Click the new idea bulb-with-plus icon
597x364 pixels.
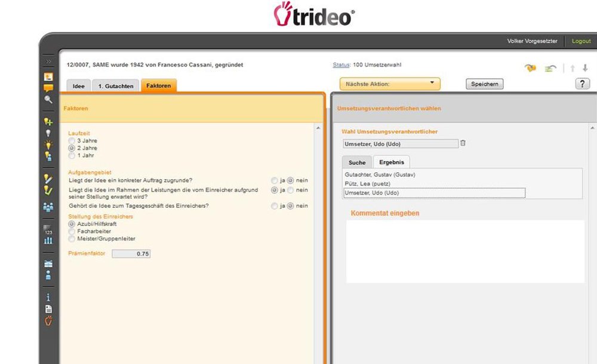tap(48, 122)
